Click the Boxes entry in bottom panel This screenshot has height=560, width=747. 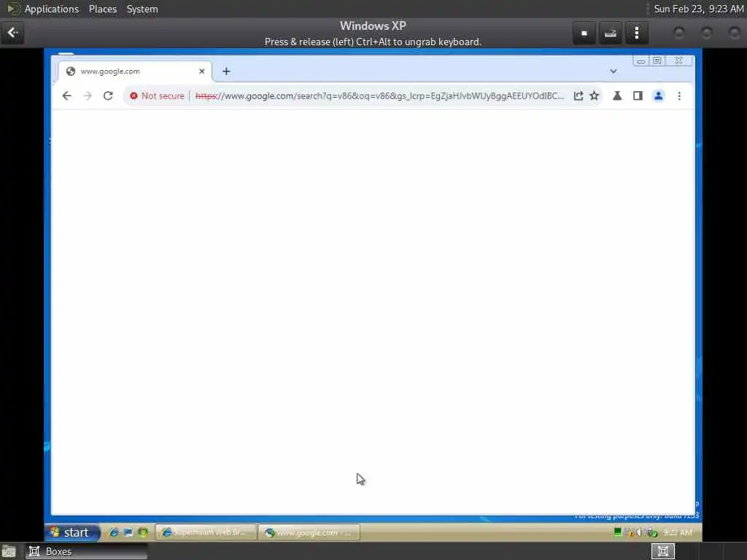(86, 551)
